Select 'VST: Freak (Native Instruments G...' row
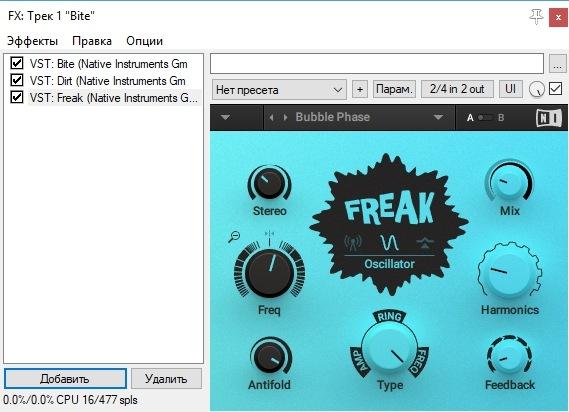Image resolution: width=569 pixels, height=412 pixels. point(114,98)
